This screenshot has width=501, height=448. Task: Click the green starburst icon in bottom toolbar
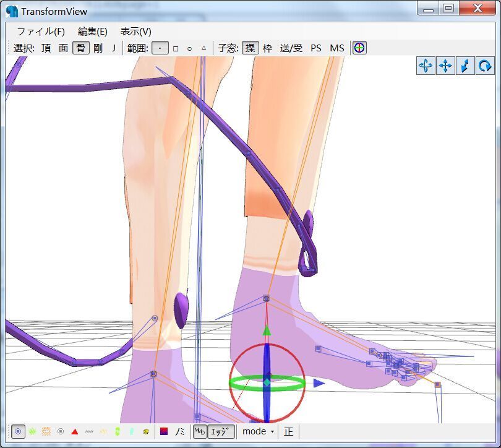(x=32, y=431)
